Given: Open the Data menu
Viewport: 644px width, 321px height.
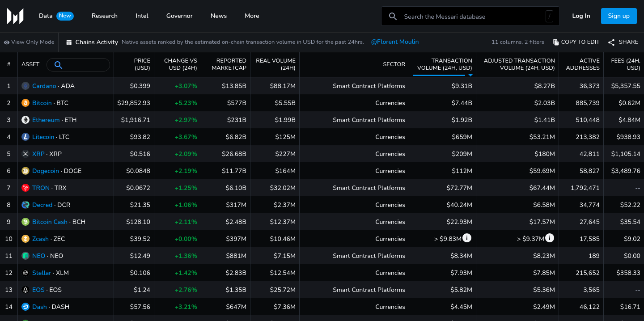Looking at the screenshot, I should click(46, 16).
